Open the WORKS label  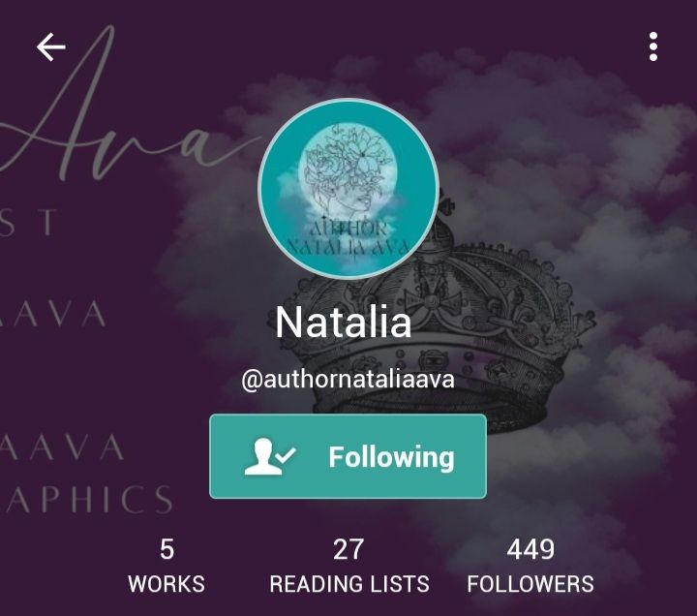[167, 584]
